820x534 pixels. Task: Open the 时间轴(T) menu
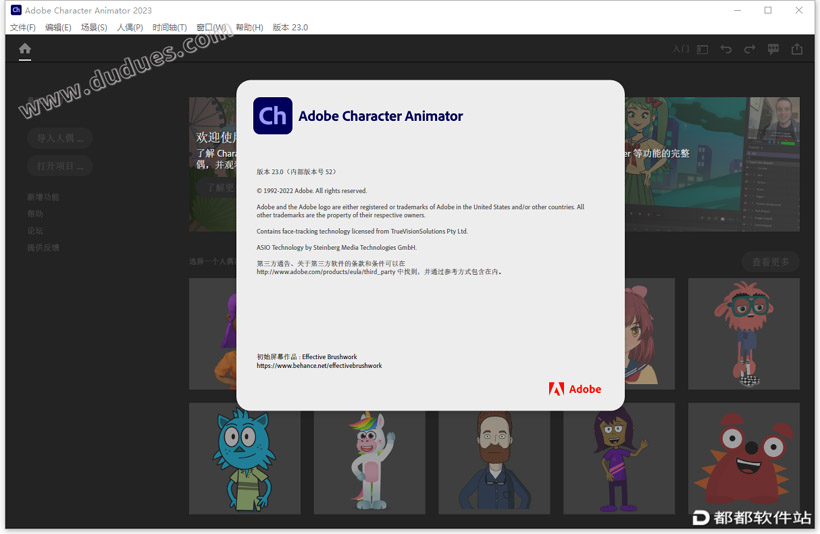[x=169, y=27]
